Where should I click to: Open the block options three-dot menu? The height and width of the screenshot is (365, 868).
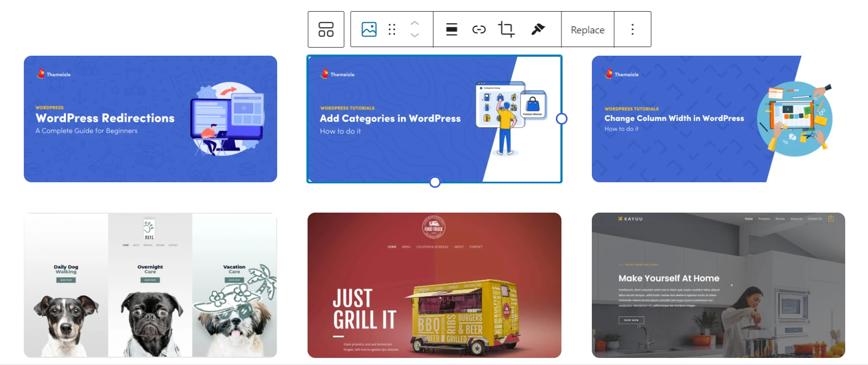(x=632, y=29)
